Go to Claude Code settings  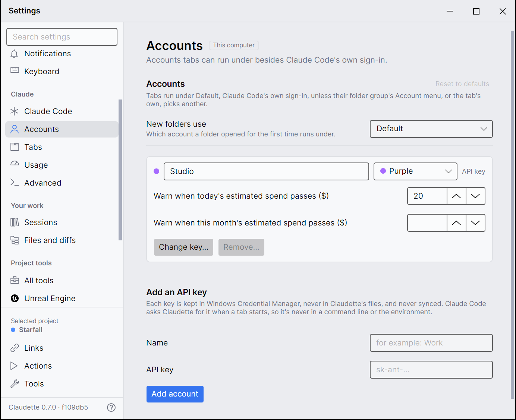tap(62, 111)
